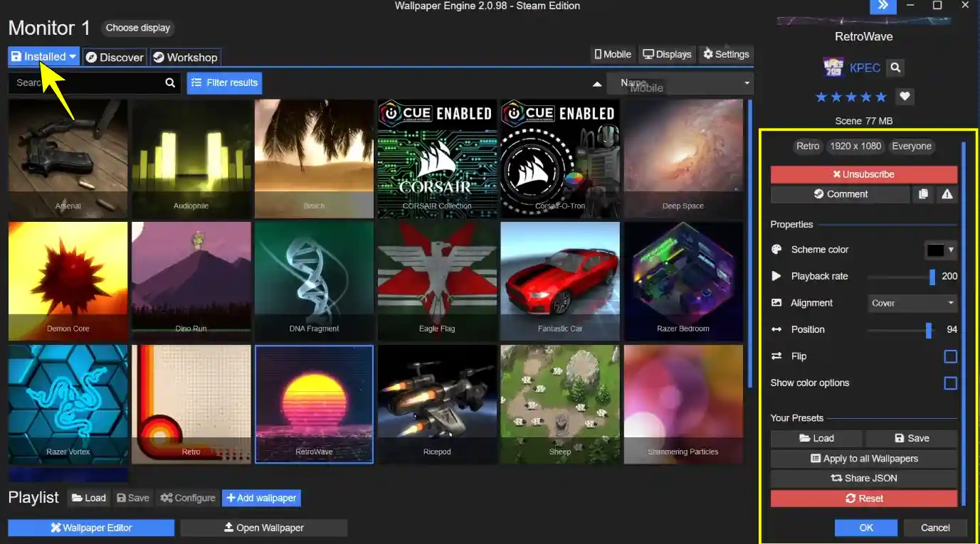Viewport: 980px width, 544px height.
Task: Toggle the Flip checkbox
Action: coord(950,356)
